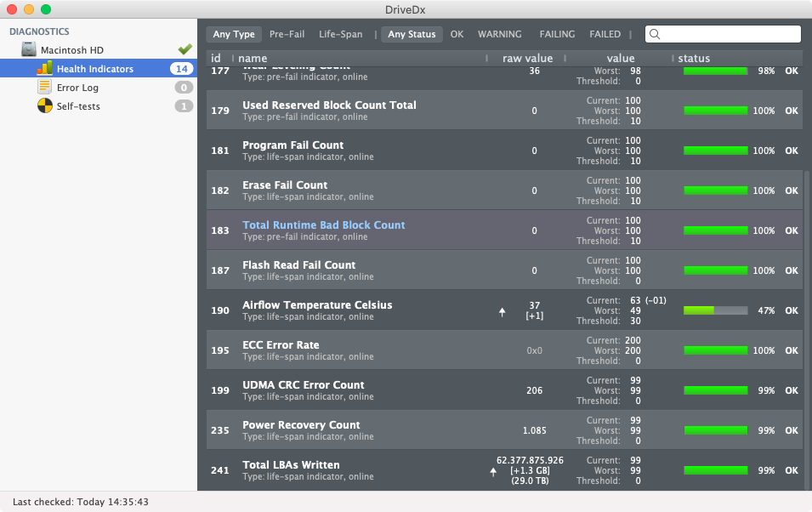Click the Macintosh HD drive icon
Image resolution: width=812 pixels, height=512 pixels.
(x=28, y=49)
